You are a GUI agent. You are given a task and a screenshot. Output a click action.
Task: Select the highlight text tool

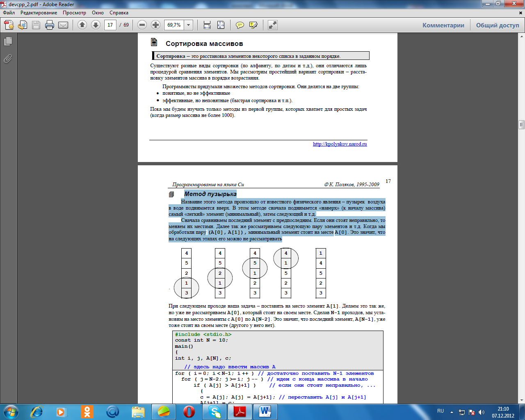(253, 25)
